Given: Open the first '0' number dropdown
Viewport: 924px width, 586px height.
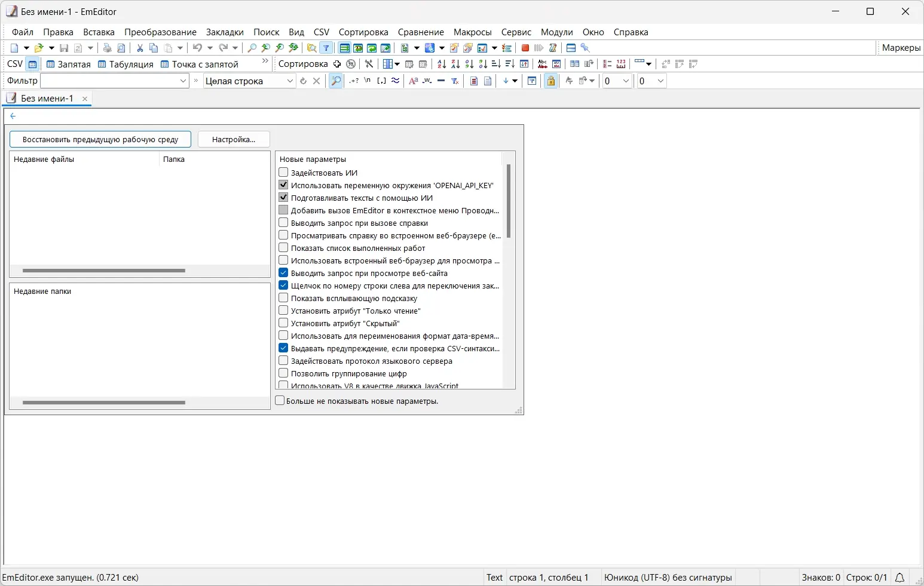Looking at the screenshot, I should click(626, 81).
